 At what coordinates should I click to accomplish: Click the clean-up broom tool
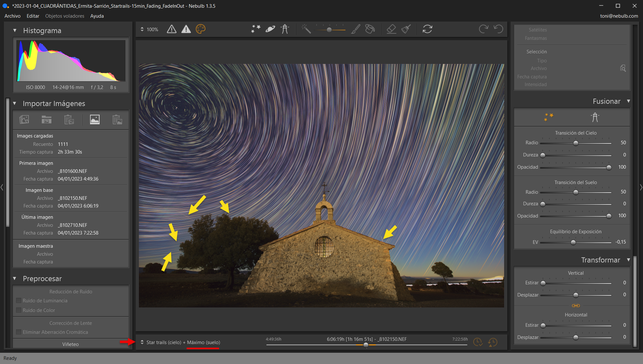pos(406,29)
